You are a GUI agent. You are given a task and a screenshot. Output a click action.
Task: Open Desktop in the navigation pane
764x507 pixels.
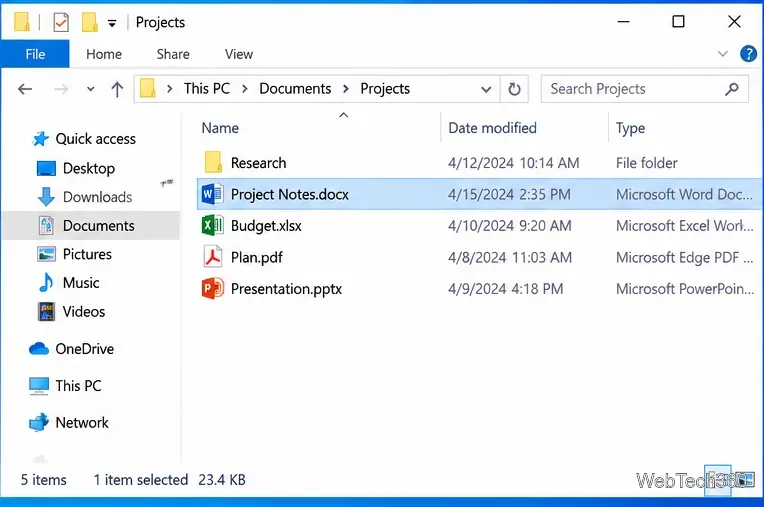pos(89,169)
